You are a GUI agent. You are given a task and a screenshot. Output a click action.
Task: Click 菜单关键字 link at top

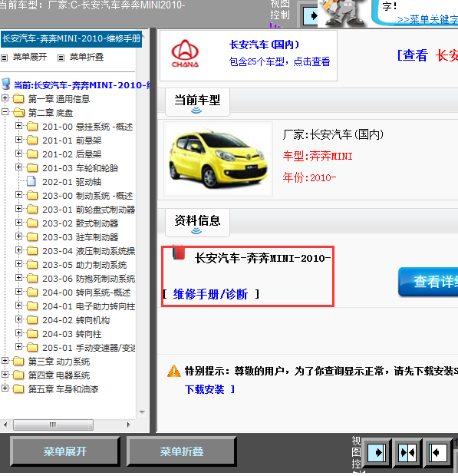tap(427, 19)
